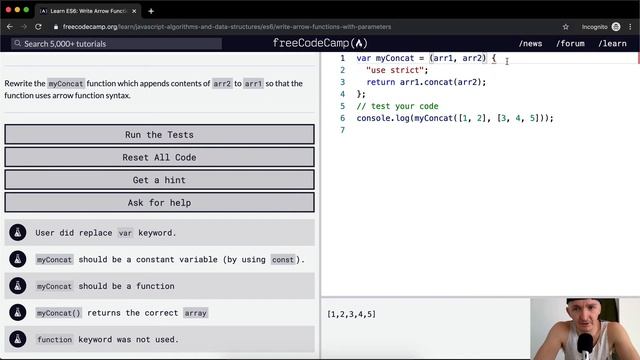This screenshot has width=640, height=360.
Task: Click the "use strict" line in editor
Action: [397, 70]
